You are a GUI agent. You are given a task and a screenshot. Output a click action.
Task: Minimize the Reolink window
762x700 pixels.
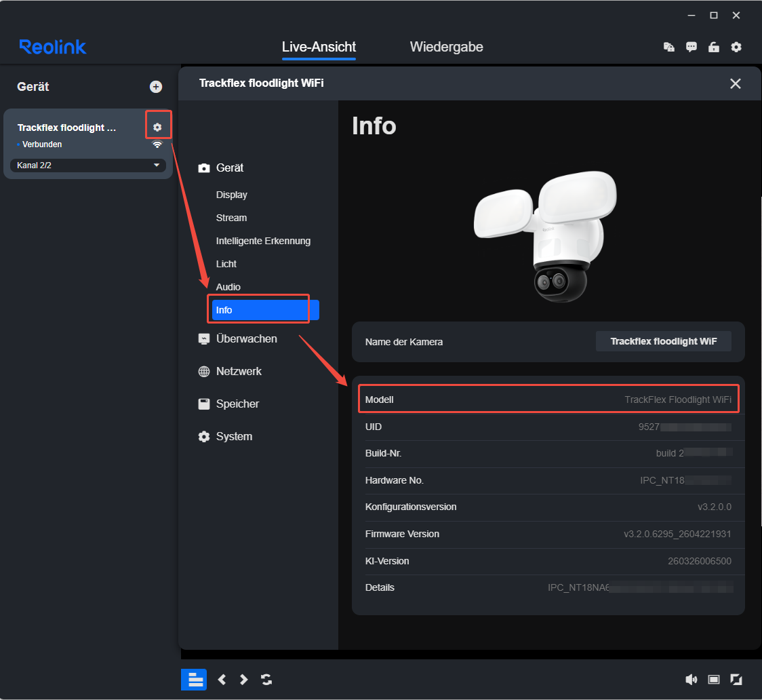[x=691, y=16]
